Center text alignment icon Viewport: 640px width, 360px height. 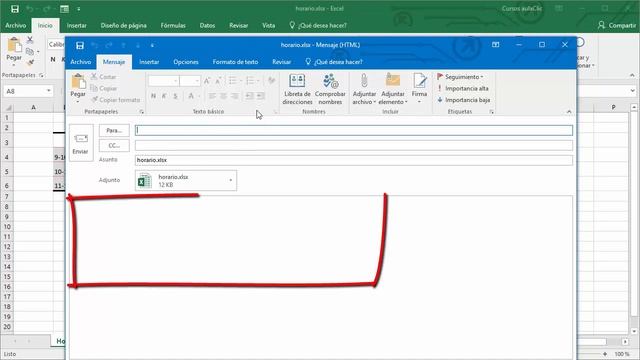[x=224, y=96]
